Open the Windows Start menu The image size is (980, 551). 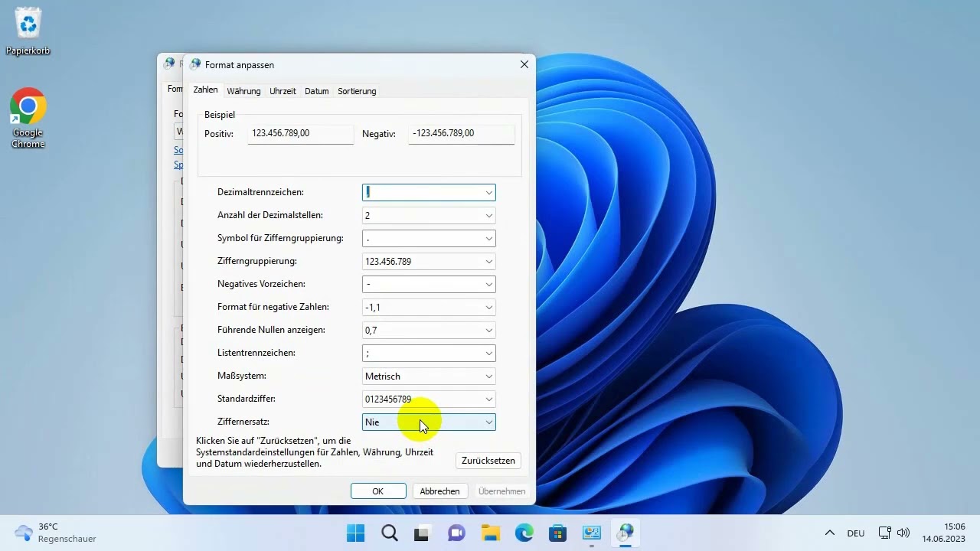point(355,533)
